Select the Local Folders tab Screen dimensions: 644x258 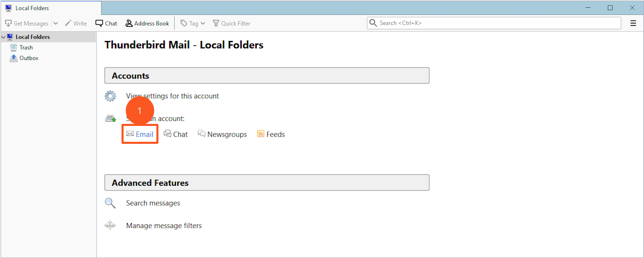click(50, 8)
